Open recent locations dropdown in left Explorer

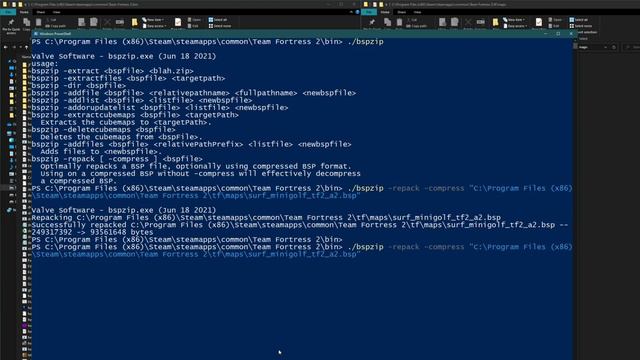[x=20, y=47]
